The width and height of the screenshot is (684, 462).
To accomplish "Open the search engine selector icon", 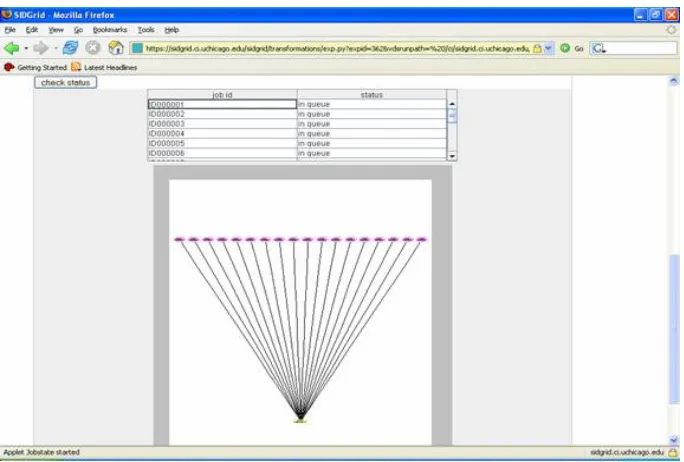I will pos(598,48).
